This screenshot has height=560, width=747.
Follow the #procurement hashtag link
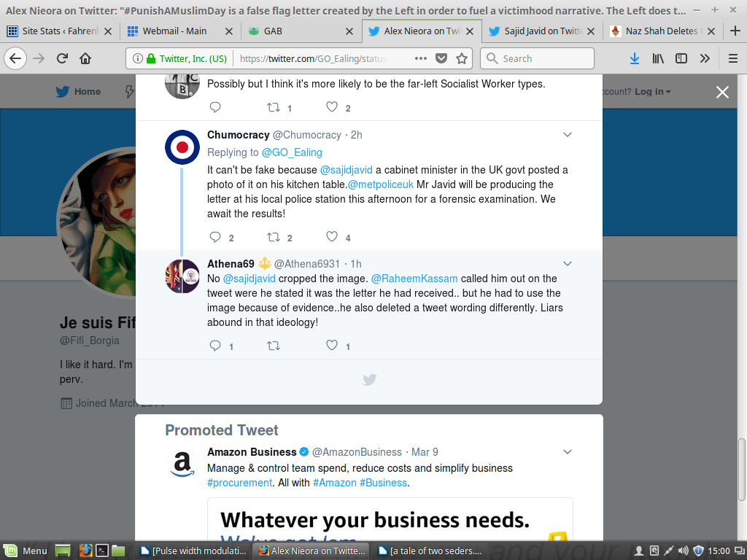point(239,483)
